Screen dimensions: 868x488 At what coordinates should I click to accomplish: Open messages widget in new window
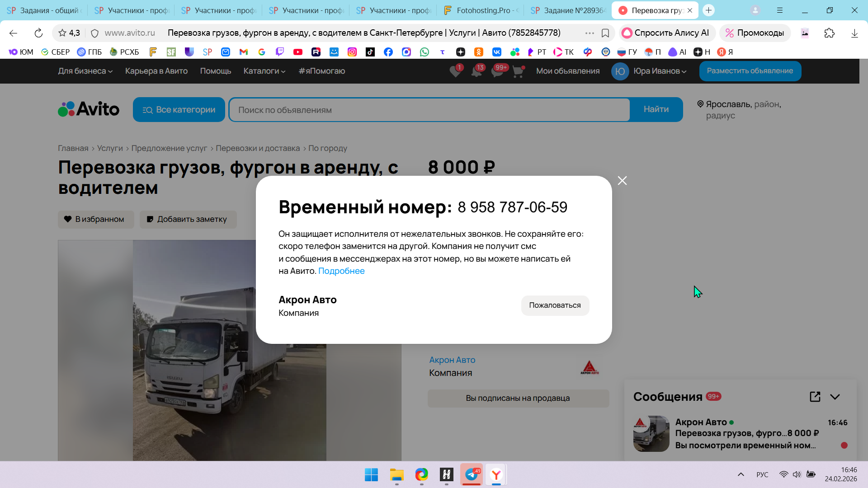815,397
